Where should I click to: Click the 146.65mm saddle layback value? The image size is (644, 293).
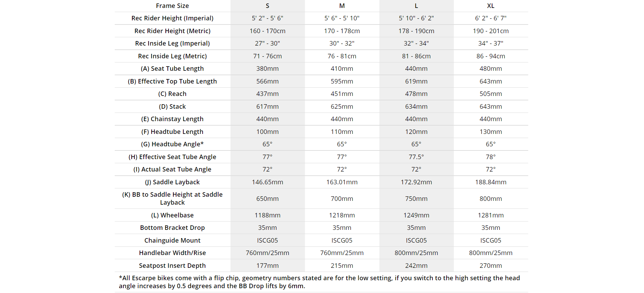(x=267, y=182)
